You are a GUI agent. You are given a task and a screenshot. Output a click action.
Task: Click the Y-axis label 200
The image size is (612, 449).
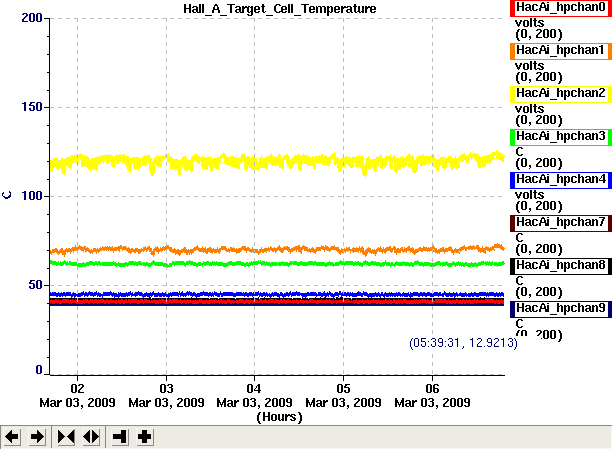[32, 18]
